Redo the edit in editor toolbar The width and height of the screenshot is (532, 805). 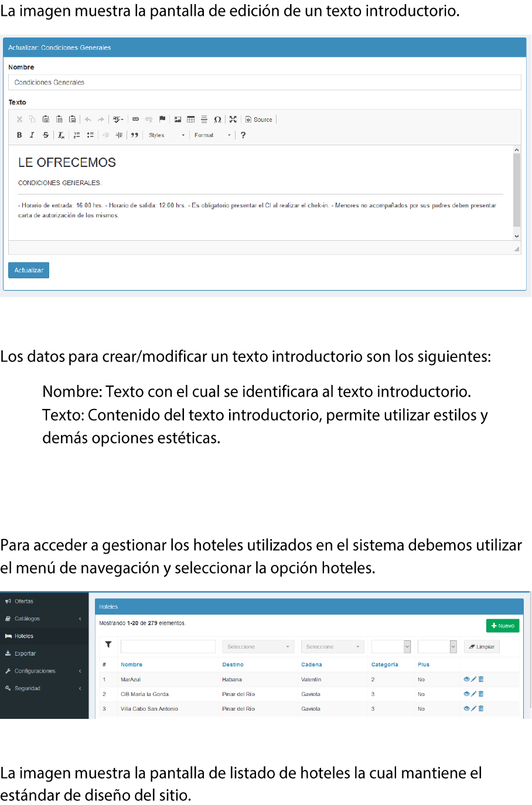[x=101, y=120]
